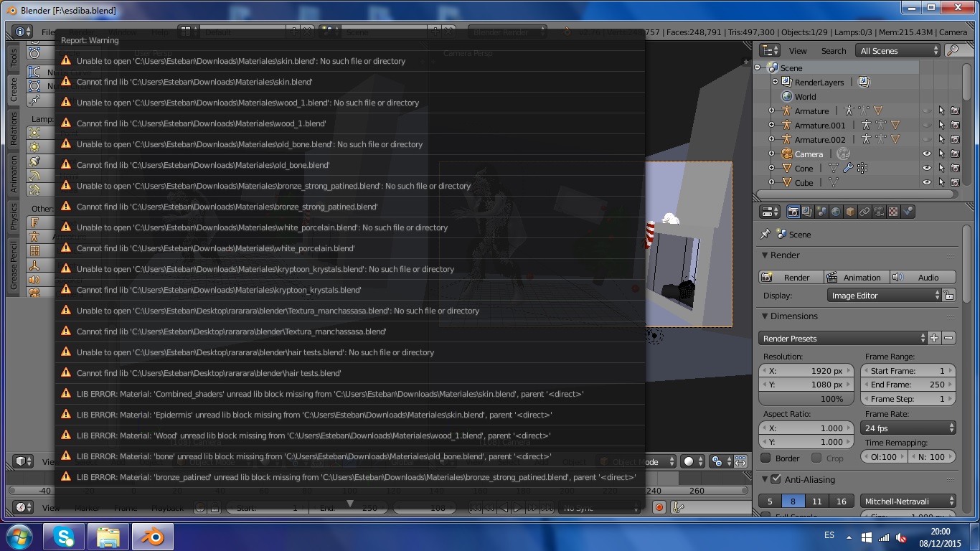This screenshot has height=551, width=980.
Task: Toggle renderability of the Cone object
Action: (x=956, y=169)
